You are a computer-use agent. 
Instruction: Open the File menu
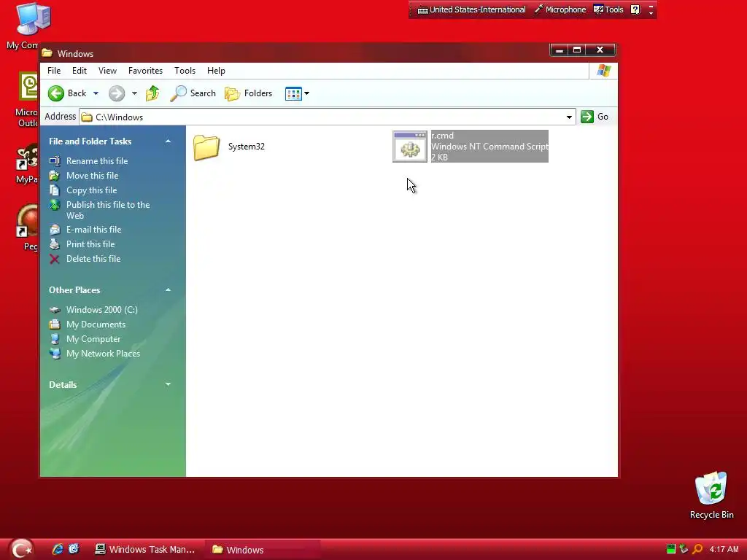pyautogui.click(x=54, y=71)
